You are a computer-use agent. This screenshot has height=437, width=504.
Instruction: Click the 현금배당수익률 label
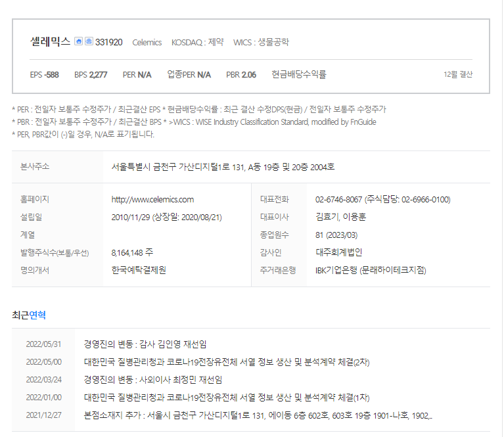click(299, 75)
